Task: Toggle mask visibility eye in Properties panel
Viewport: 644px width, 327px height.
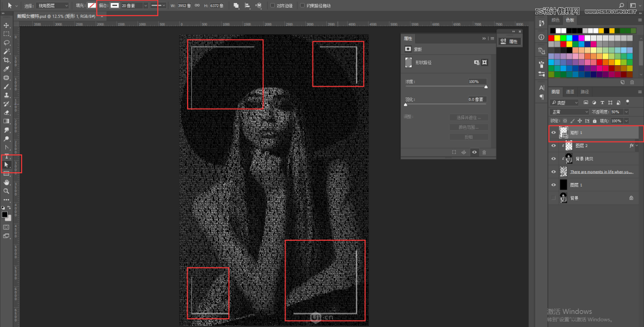Action: (x=474, y=152)
